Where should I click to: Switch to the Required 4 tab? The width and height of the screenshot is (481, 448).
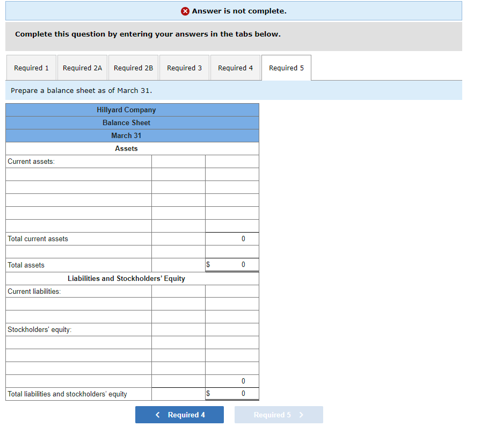[235, 68]
